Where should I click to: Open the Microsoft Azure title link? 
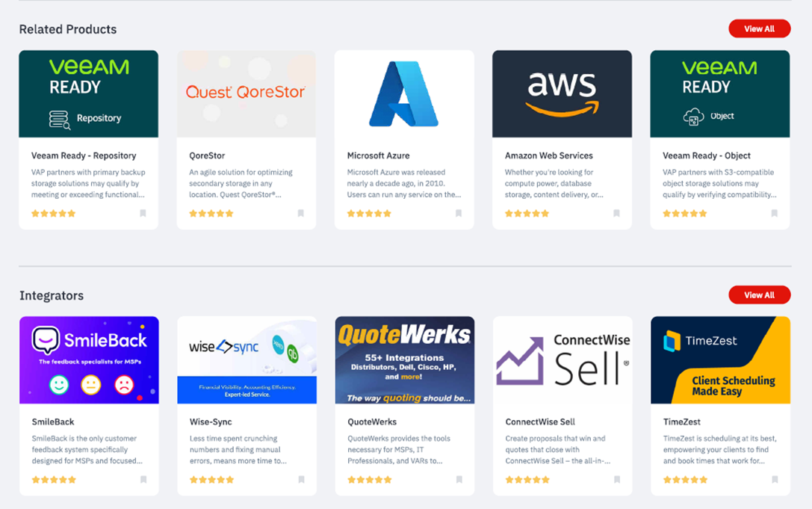378,155
